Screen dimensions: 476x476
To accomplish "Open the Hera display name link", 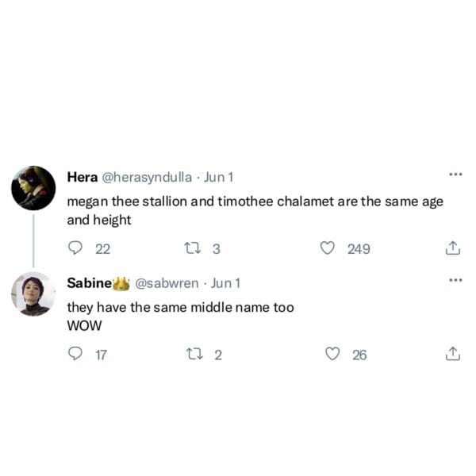I will (82, 176).
